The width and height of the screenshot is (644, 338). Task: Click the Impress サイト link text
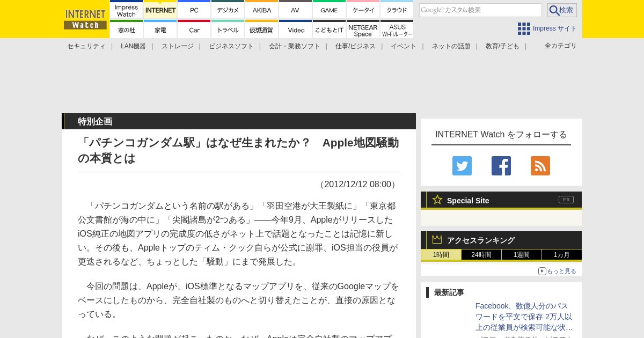(555, 28)
